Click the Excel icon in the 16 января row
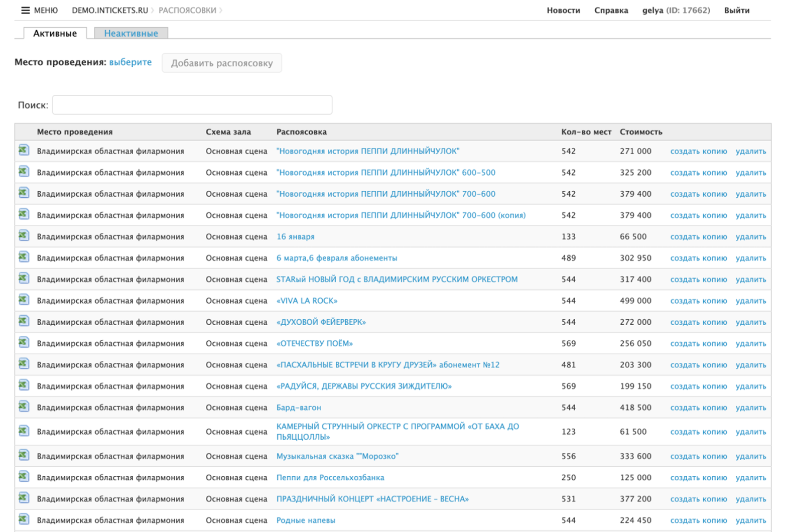This screenshot has width=785, height=532. click(x=24, y=236)
